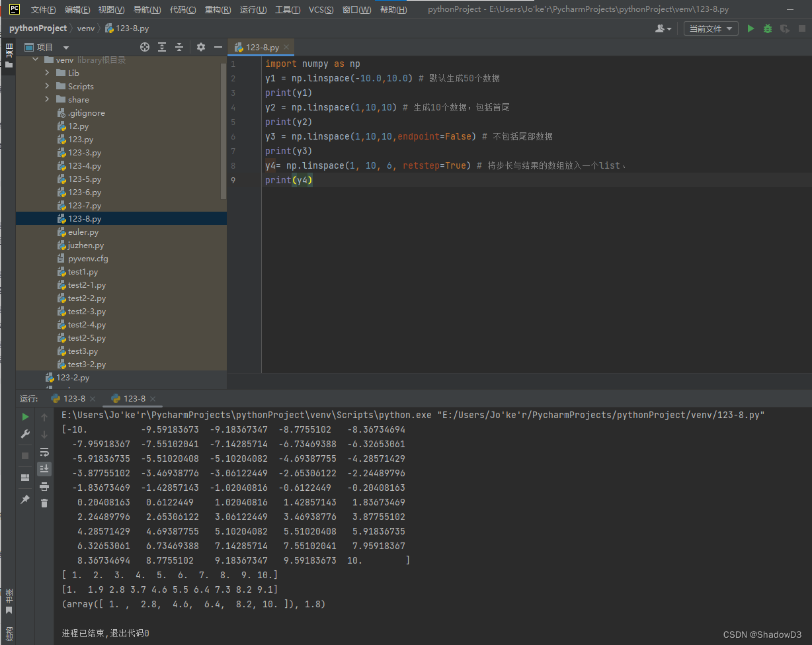Screen dimensions: 812x645
Task: Open the 编辑(E) menu
Action: (x=77, y=10)
